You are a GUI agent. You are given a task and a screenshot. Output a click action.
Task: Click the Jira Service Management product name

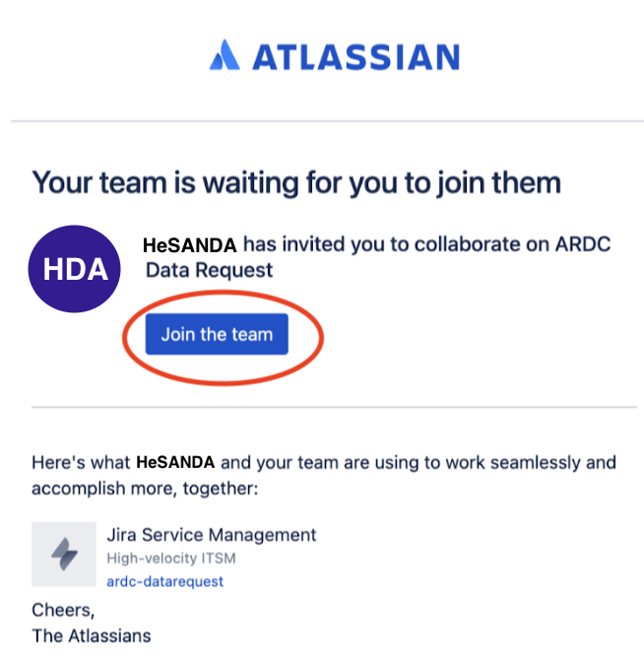[211, 535]
